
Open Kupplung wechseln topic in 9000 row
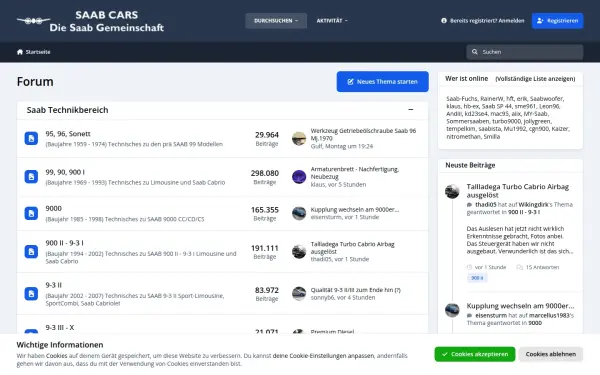(355, 209)
